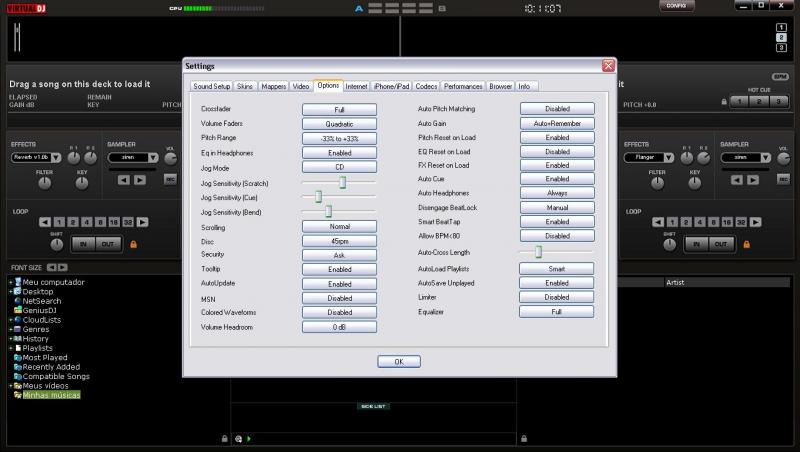Viewport: 800px width, 452px height.
Task: Select previous sample on left deck sampler
Action: (123, 180)
